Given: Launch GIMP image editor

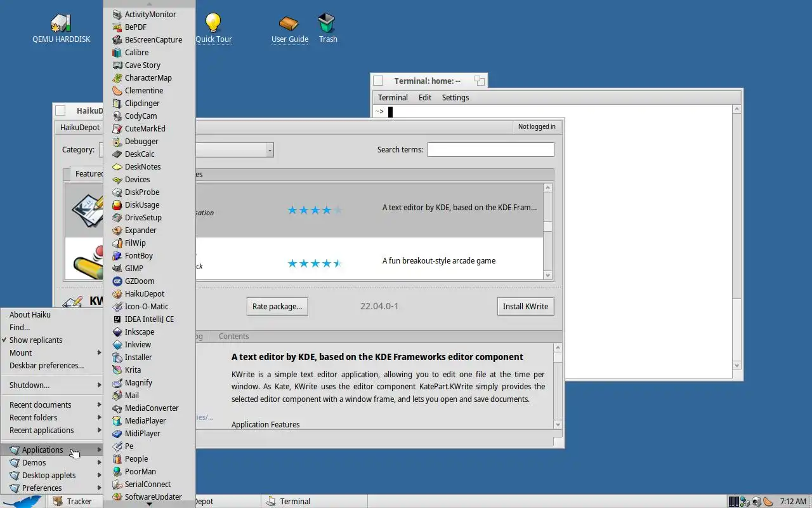Looking at the screenshot, I should [149, 268].
